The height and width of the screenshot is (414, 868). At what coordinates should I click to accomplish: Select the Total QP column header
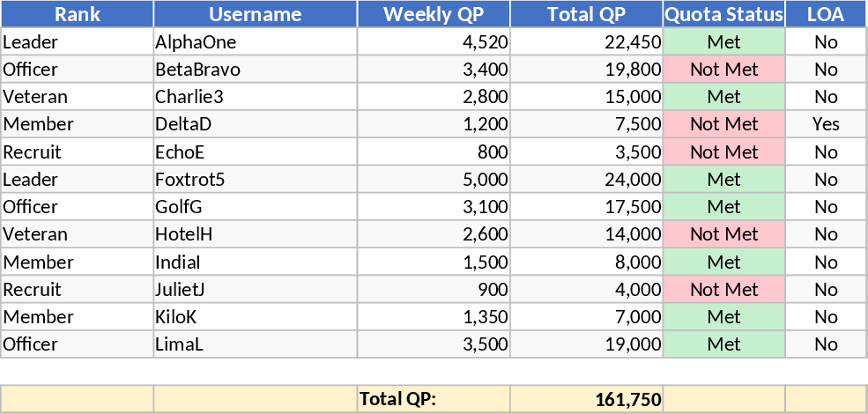(x=586, y=14)
